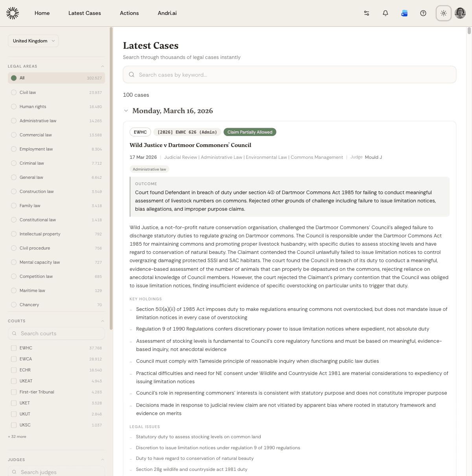Open the user profile avatar
The width and height of the screenshot is (472, 476).
pos(460,13)
